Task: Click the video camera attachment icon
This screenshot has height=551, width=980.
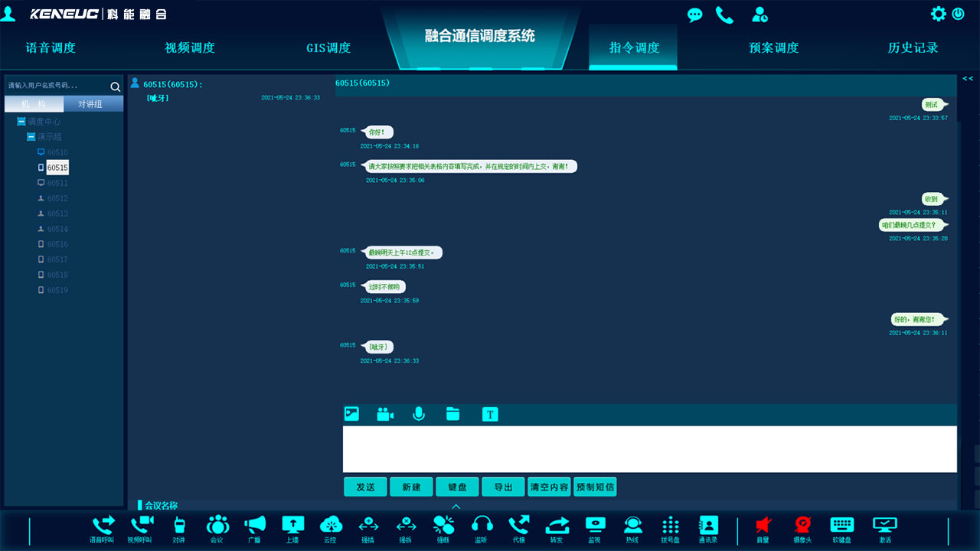Action: (x=385, y=414)
